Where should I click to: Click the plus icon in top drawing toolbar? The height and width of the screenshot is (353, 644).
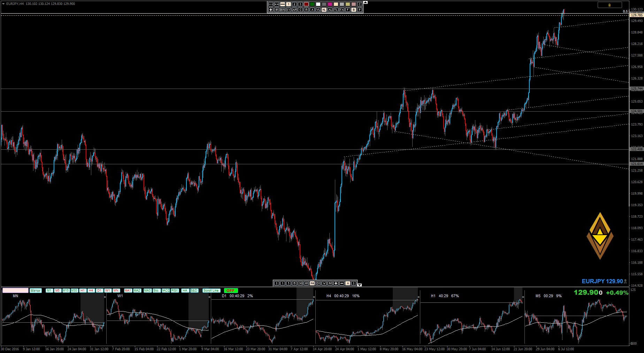(x=271, y=10)
